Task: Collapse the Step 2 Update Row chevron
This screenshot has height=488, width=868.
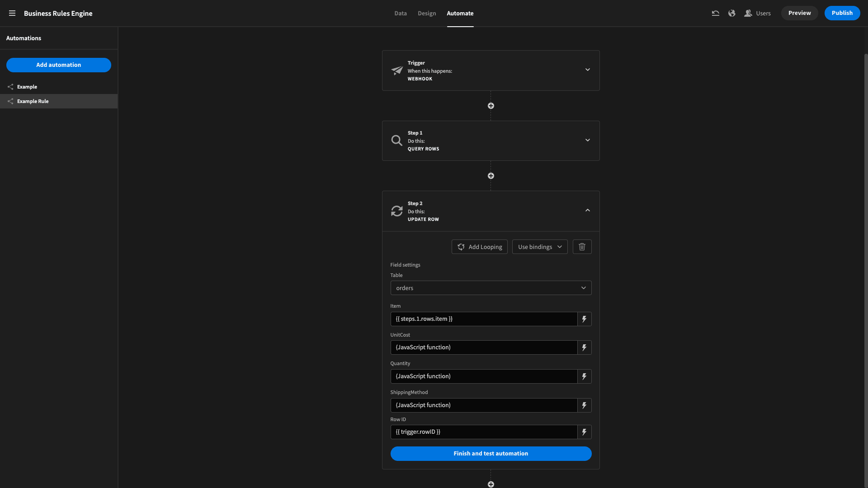Action: [x=588, y=210]
